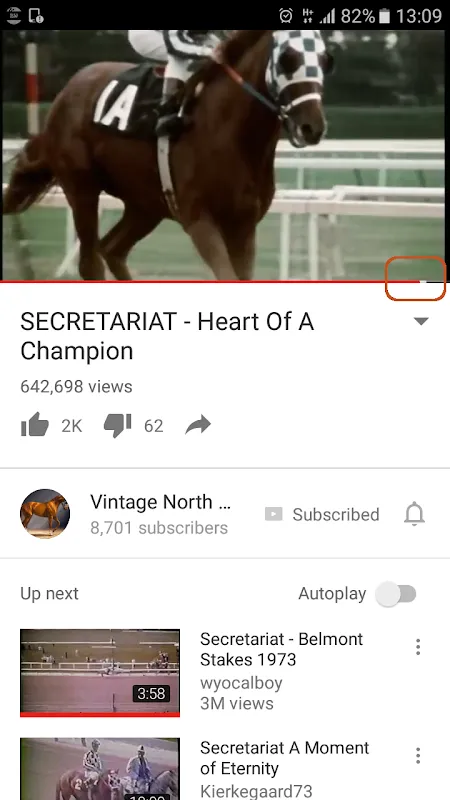
Task: Tap the thumbs up like icon
Action: click(35, 426)
